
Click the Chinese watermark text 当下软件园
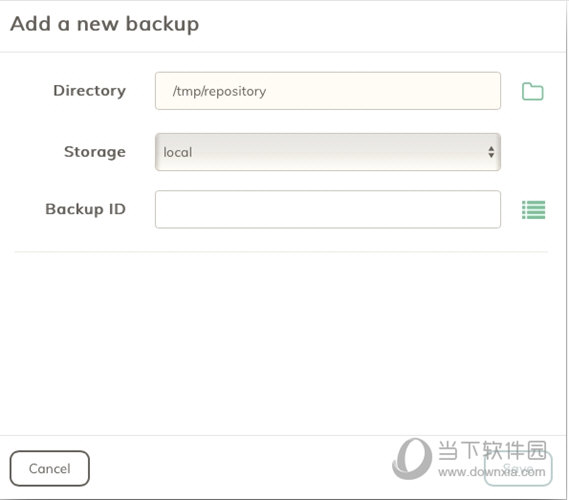[x=492, y=451]
